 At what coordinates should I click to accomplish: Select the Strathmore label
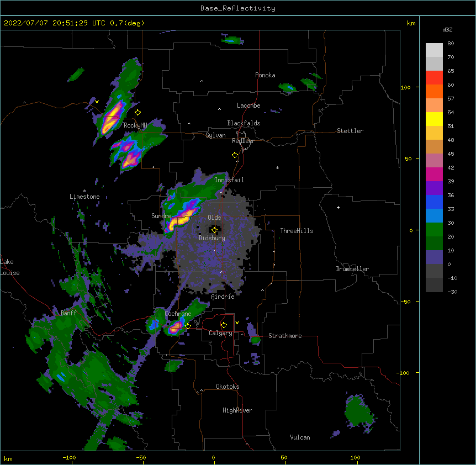click(285, 336)
